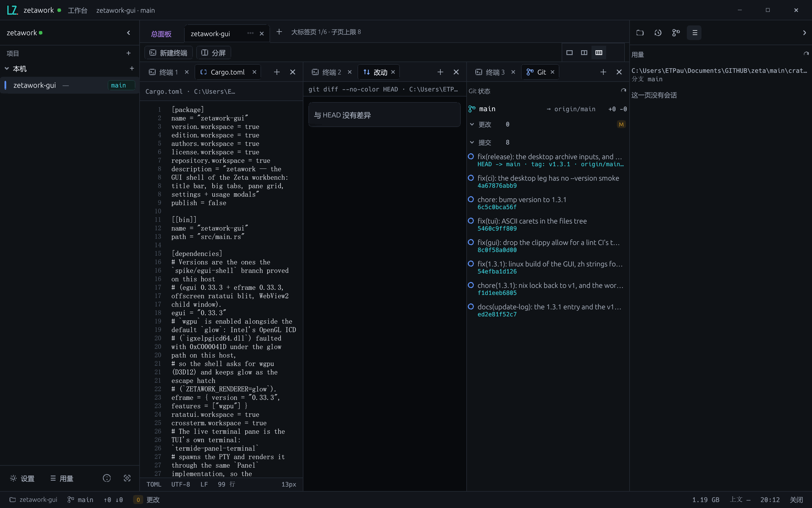Open the branch icon in the right panel toolbar

[676, 32]
